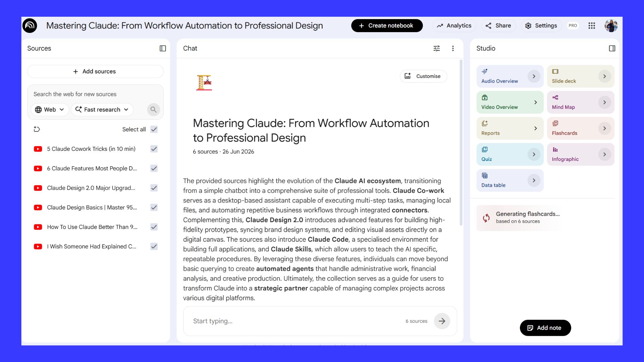Image resolution: width=644 pixels, height=362 pixels.
Task: Expand Audio Overview options arrow
Action: 534,76
